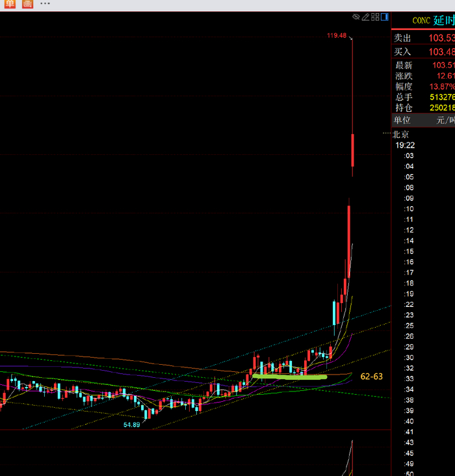455x476 pixels.
Task: Click the volume value 513276
Action: [x=442, y=97]
